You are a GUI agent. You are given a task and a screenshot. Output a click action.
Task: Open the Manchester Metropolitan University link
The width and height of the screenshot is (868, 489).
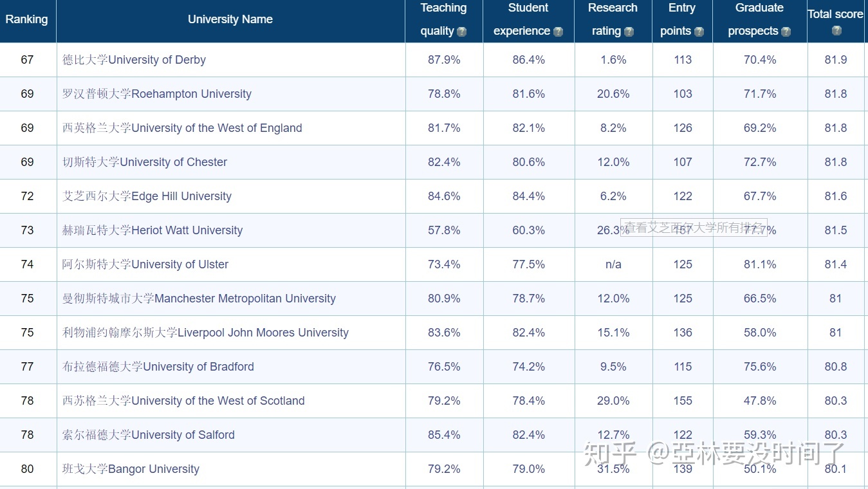click(x=199, y=299)
